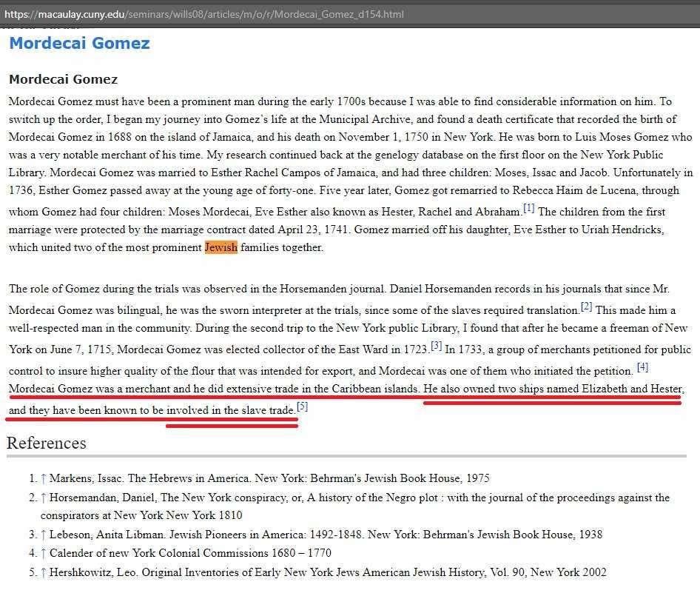Open footnote 2 after 'slaves required translation'
This screenshot has width=700, height=616.
pos(586,307)
